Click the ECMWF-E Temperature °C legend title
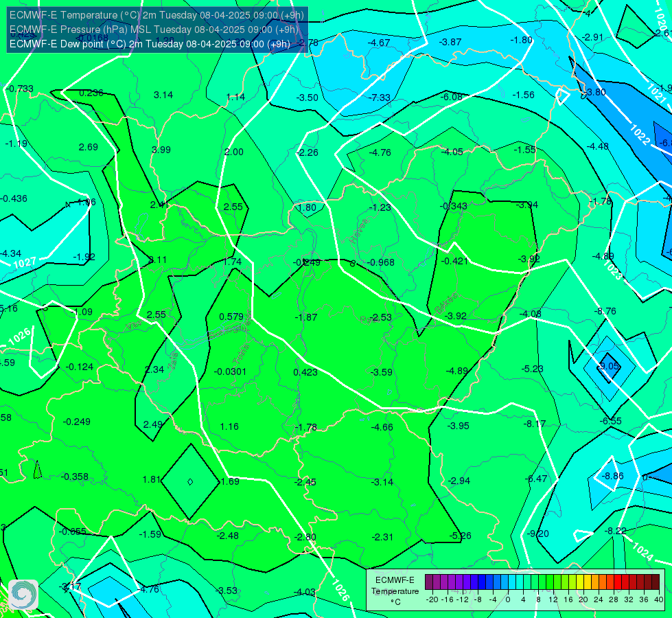The width and height of the screenshot is (672, 618). click(x=395, y=591)
